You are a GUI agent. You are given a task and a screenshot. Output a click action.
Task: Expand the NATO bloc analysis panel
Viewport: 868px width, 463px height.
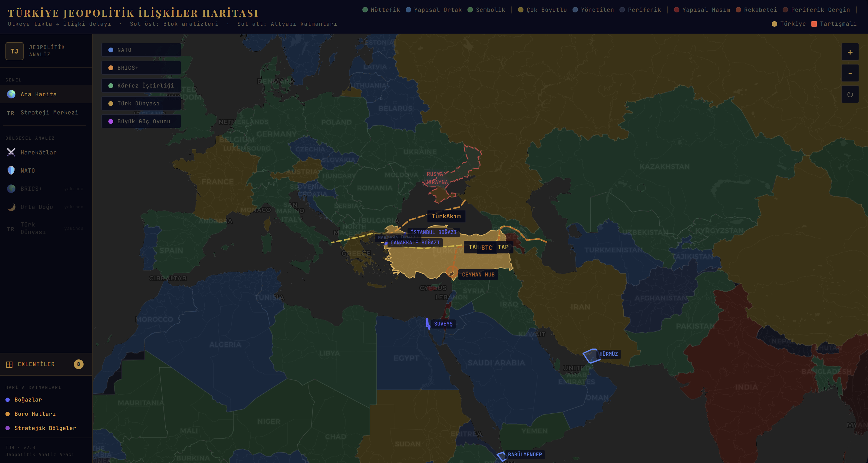(141, 50)
